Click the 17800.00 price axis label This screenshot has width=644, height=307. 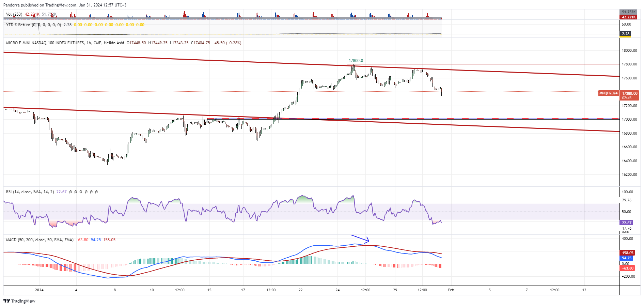point(629,64)
